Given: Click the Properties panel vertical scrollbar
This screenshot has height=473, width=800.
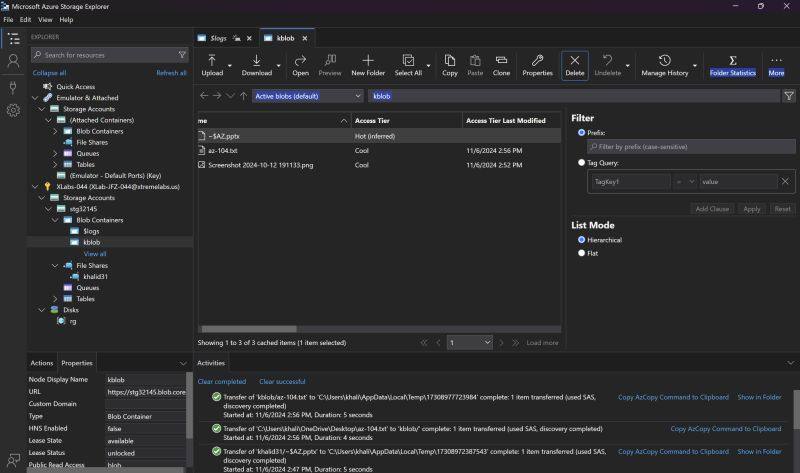Looking at the screenshot, I should pyautogui.click(x=189, y=405).
